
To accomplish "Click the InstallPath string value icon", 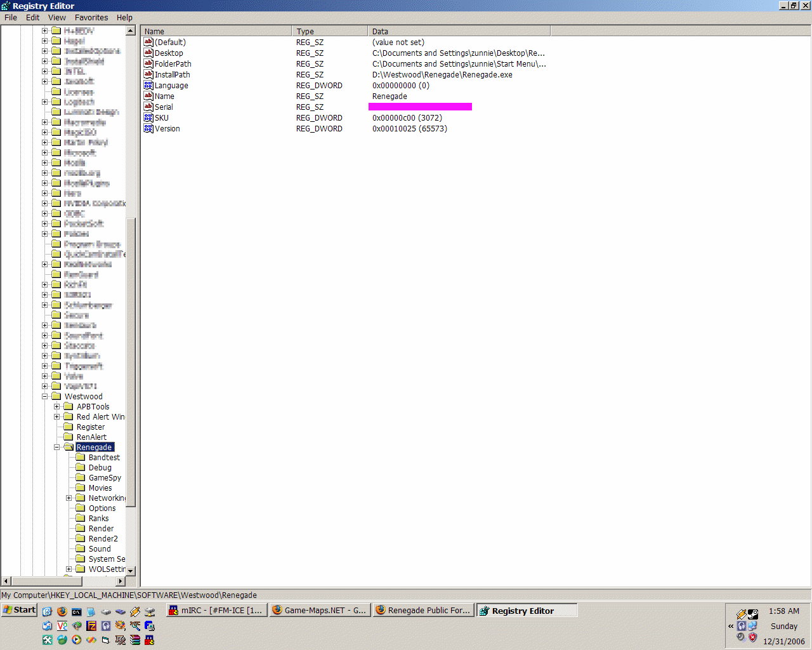I will click(148, 74).
